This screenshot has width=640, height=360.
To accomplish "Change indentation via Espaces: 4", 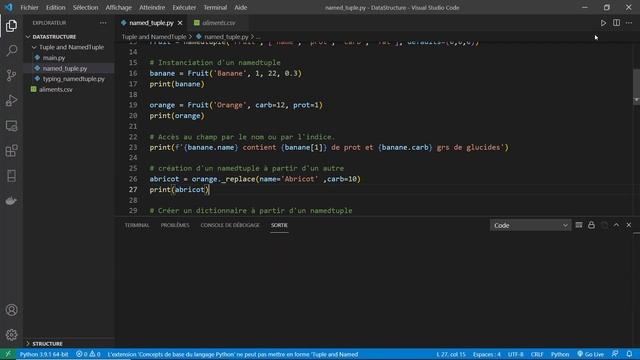I will [x=487, y=354].
